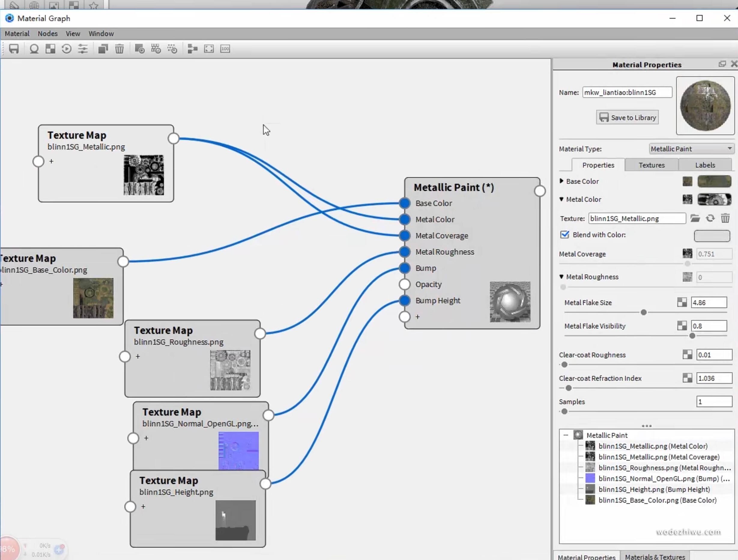
Task: Open the Nodes menu
Action: (x=47, y=34)
